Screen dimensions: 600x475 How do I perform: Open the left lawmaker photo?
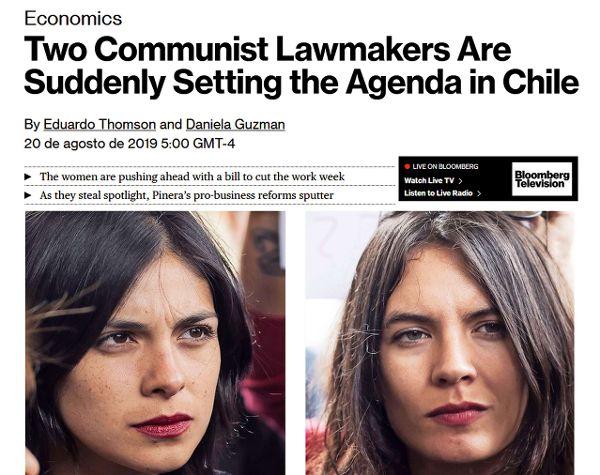tap(155, 343)
